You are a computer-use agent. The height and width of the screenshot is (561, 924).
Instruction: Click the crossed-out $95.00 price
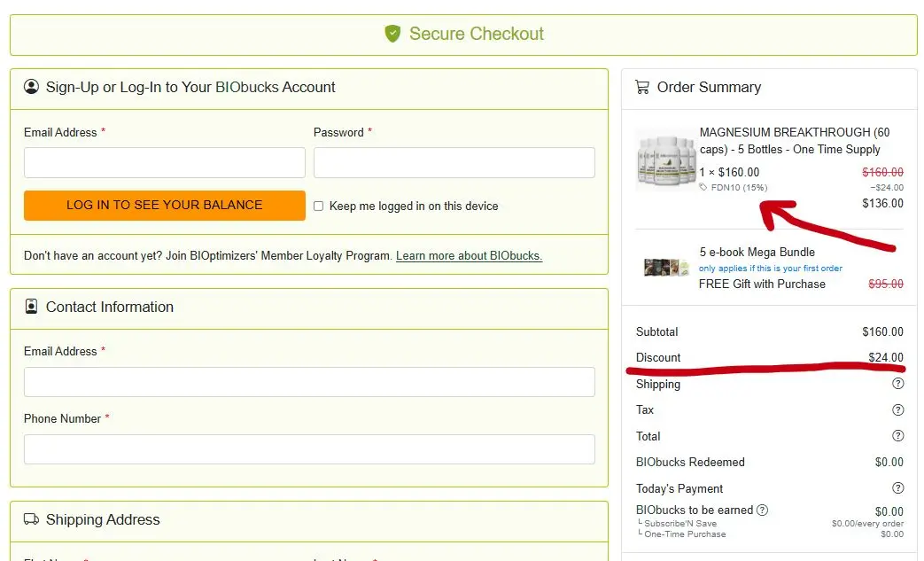point(886,284)
